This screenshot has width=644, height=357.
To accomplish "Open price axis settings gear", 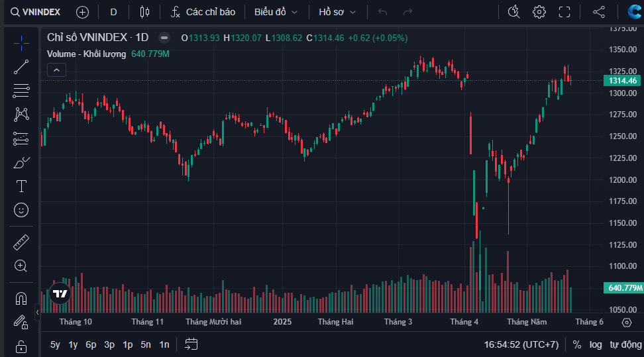I will [627, 323].
